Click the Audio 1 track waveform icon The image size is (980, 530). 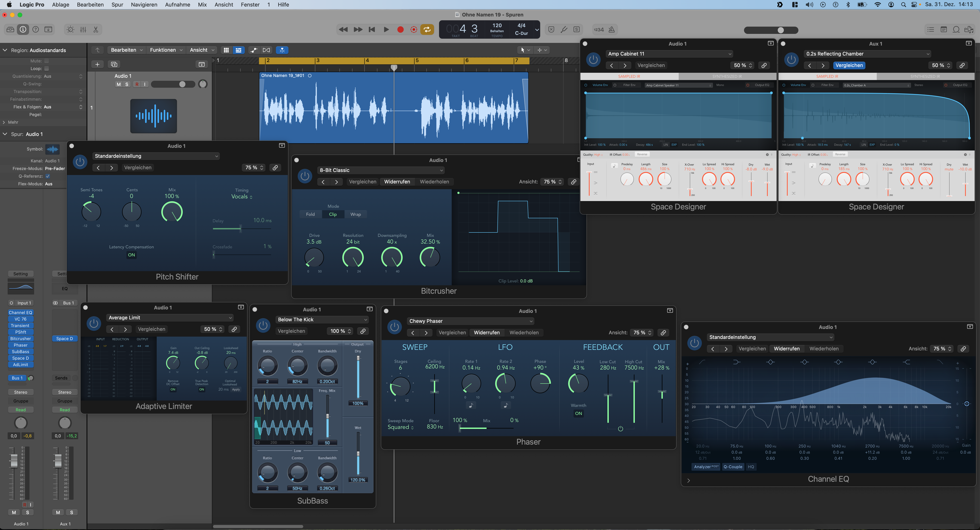click(x=154, y=116)
